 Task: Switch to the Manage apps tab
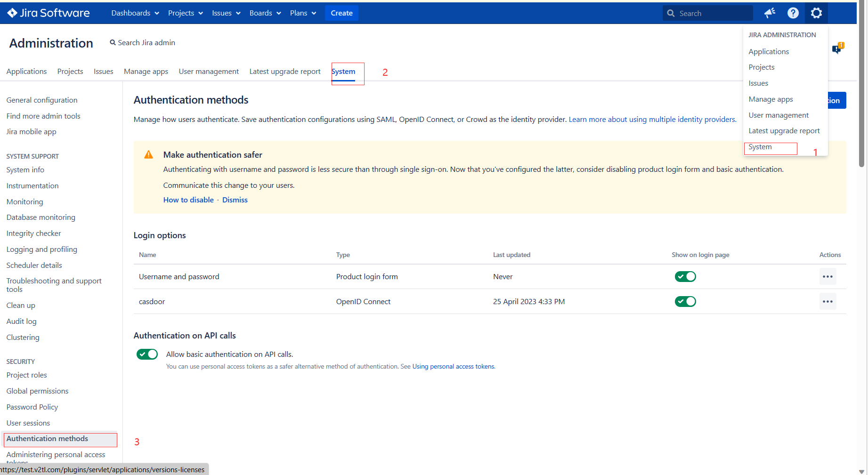[x=146, y=71]
